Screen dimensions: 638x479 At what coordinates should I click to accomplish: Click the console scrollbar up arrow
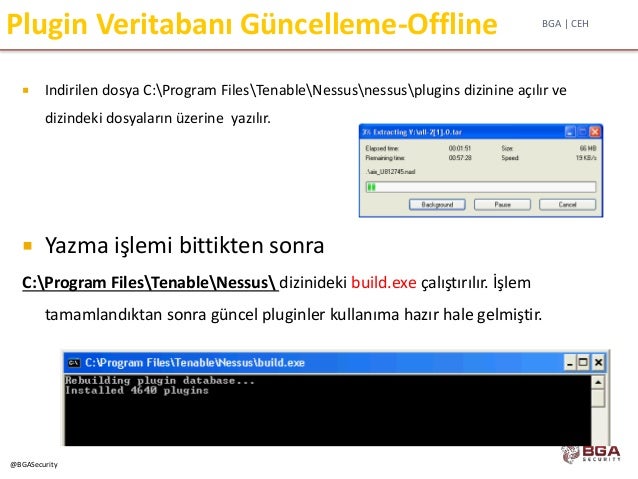click(598, 382)
